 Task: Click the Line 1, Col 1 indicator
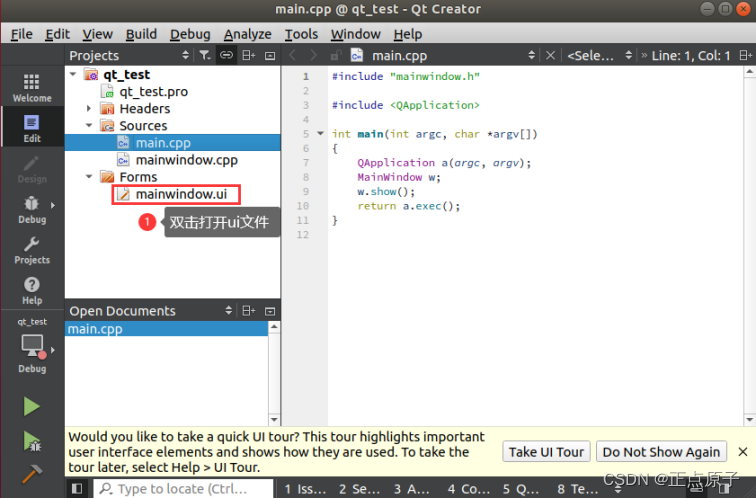(690, 55)
